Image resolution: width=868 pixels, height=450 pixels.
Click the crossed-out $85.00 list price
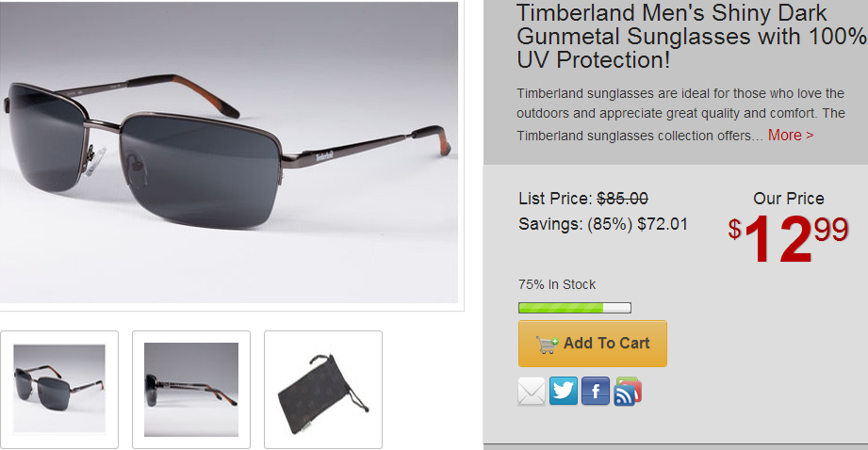point(622,199)
